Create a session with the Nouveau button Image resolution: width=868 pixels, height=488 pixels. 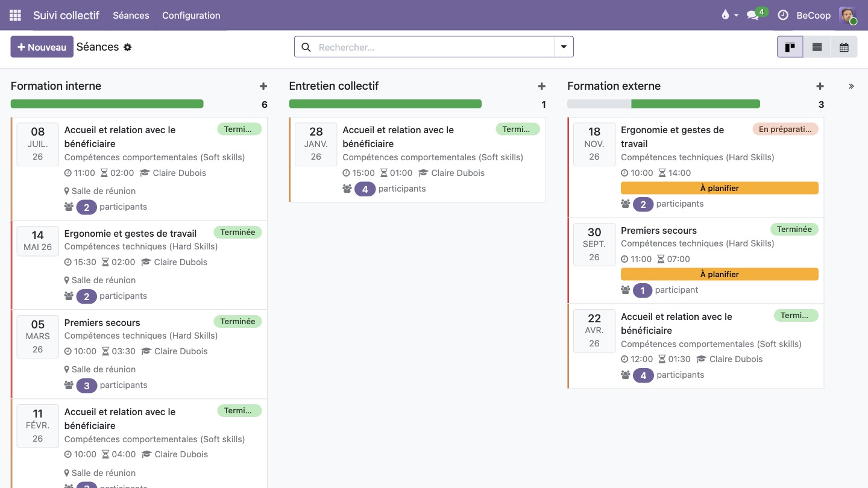tap(42, 47)
